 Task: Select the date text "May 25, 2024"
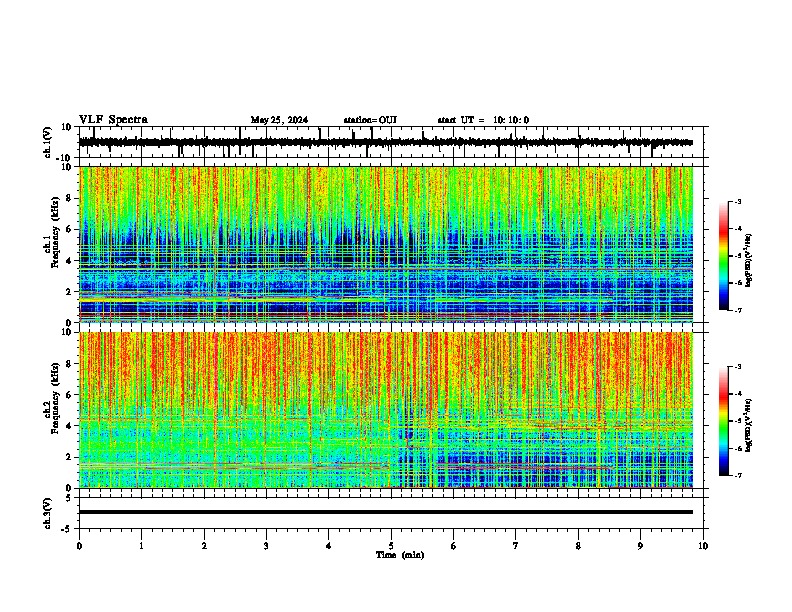[279, 120]
